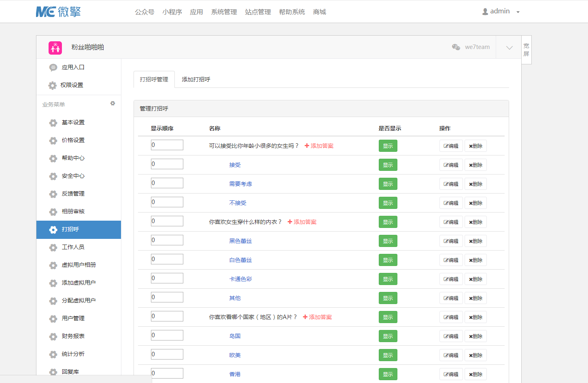Screen dimensions: 588x383
Task: Click 编辑 button in the 白色蕾丝 row
Action: [x=451, y=260]
